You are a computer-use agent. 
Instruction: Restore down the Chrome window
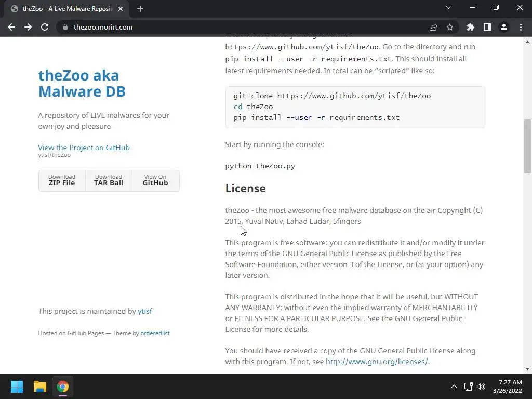click(x=496, y=7)
